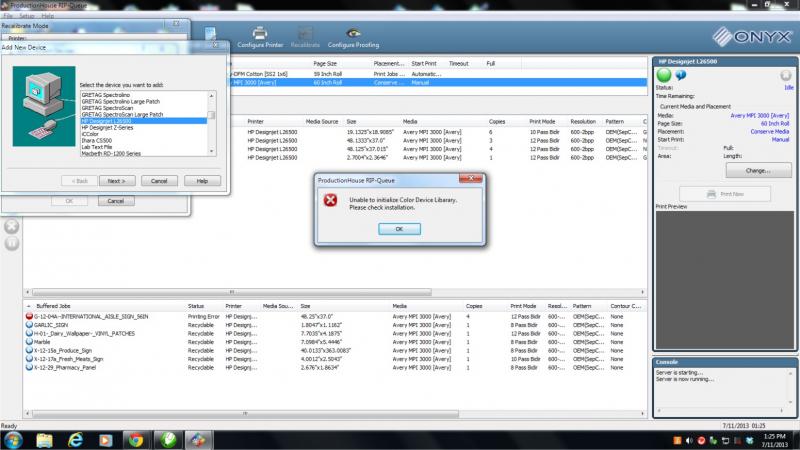
Task: Open the Help menu
Action: 47,16
